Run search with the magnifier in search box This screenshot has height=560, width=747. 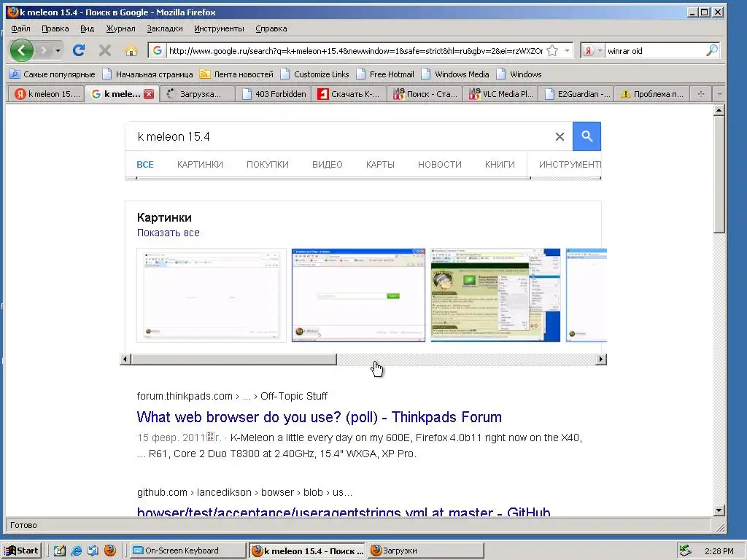pyautogui.click(x=712, y=50)
